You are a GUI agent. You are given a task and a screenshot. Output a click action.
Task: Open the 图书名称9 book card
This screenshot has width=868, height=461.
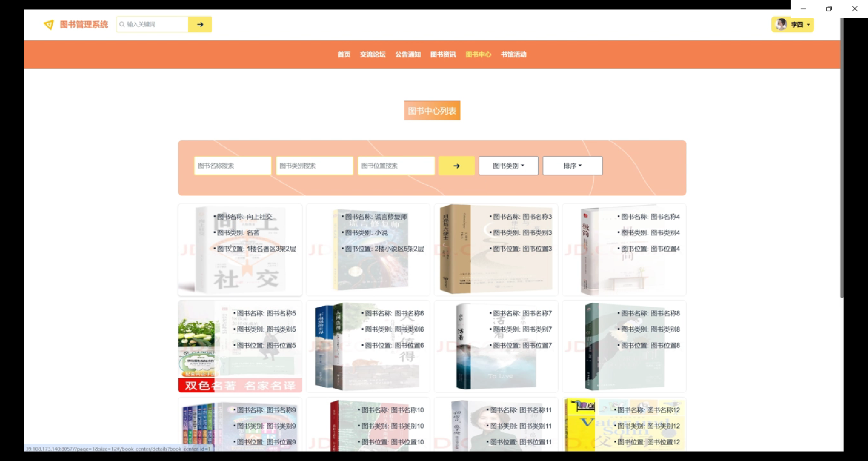tap(240, 424)
